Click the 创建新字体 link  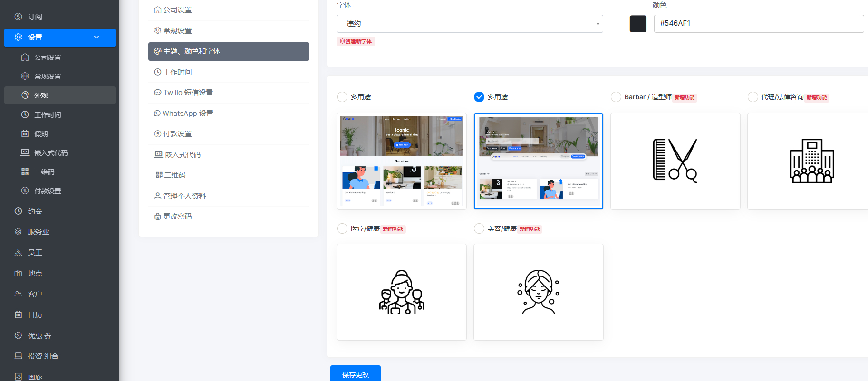(356, 41)
